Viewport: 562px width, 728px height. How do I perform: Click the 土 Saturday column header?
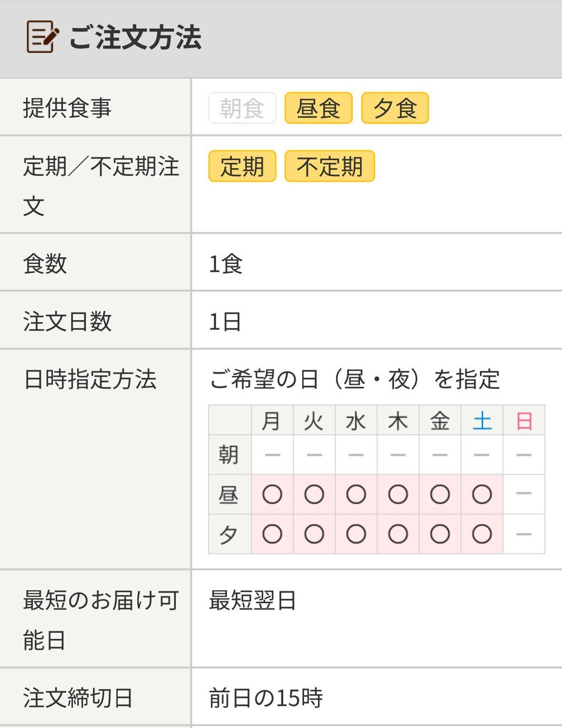click(482, 421)
